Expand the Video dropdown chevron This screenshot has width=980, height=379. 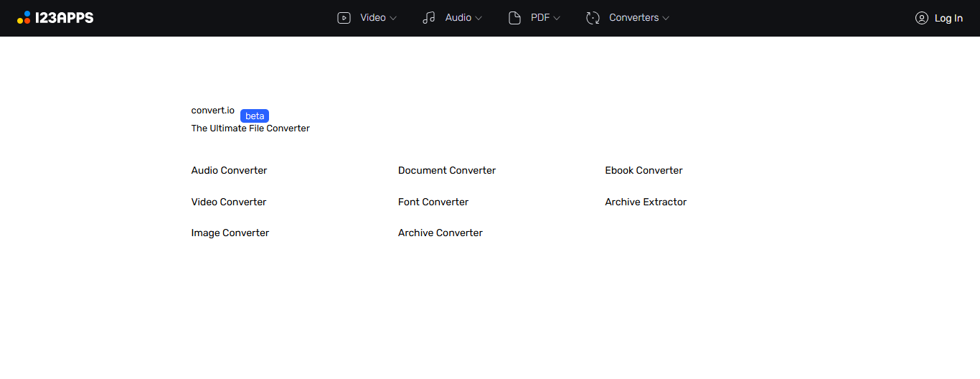point(393,18)
